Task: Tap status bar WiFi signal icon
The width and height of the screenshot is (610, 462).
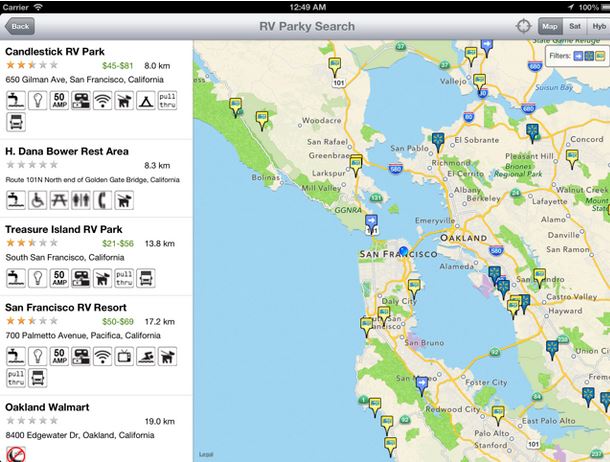Action: (38, 7)
